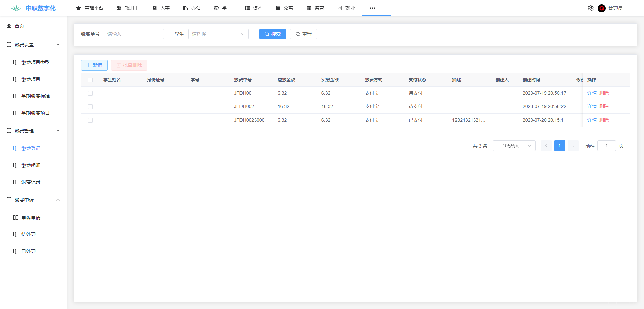The height and width of the screenshot is (309, 644).
Task: Click the administrator avatar icon
Action: click(x=601, y=8)
